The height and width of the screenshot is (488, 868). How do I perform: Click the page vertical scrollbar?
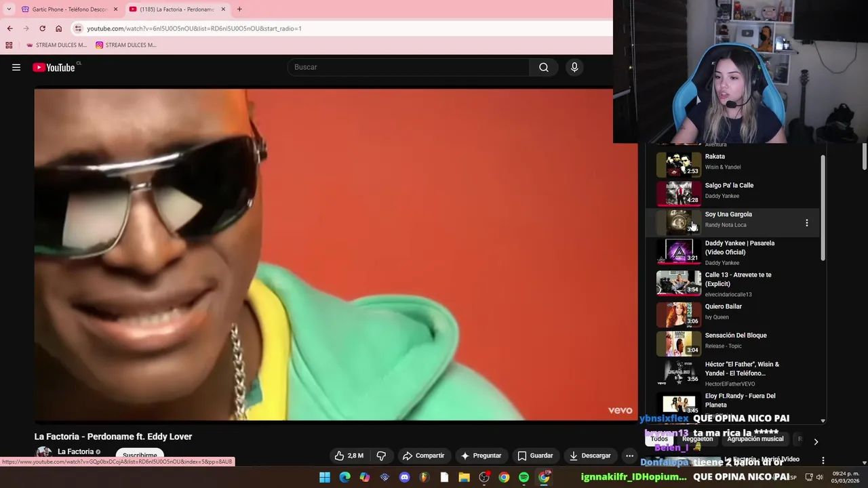[x=864, y=157]
